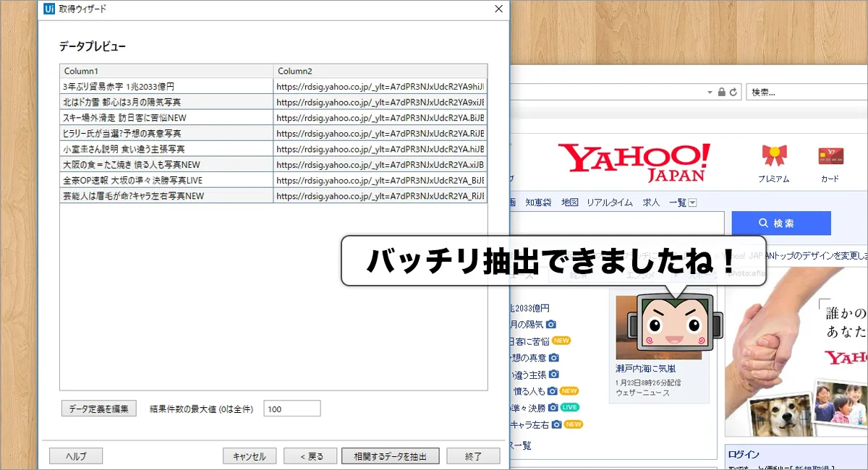Viewport: 868px width, 470px height.
Task: Click キャンセル to cancel the wizard
Action: point(250,456)
